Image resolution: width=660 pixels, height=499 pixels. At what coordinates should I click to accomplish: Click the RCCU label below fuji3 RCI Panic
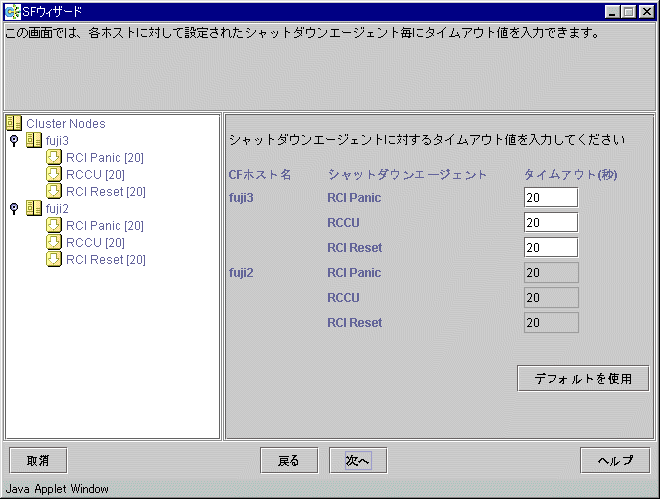[343, 223]
